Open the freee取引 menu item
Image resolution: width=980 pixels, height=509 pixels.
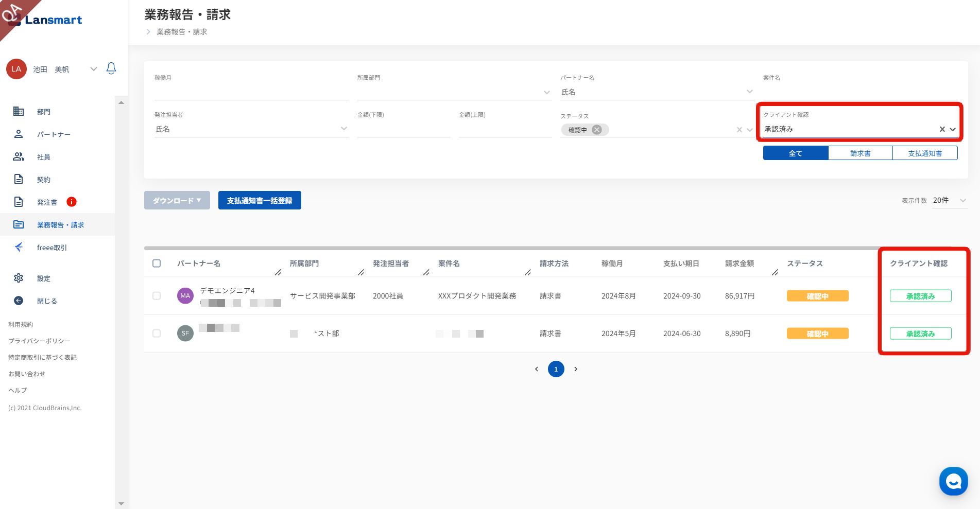pos(52,248)
